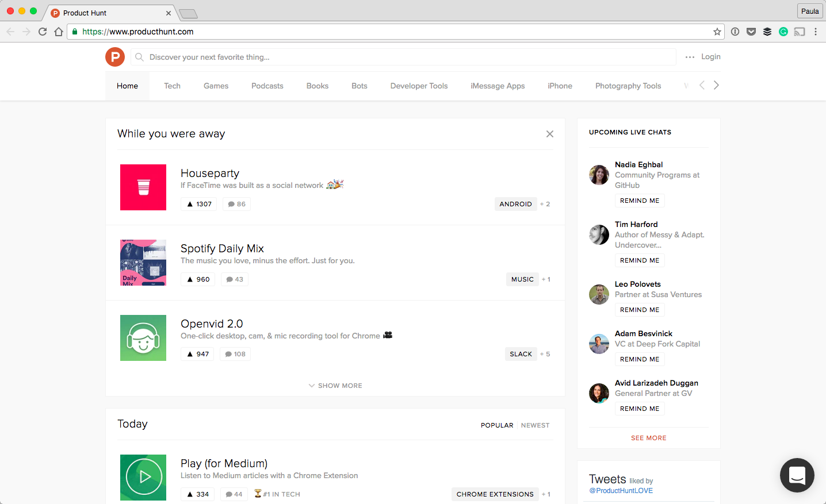Open the Houseparty red cup thumbnail
826x504 pixels.
[143, 187]
